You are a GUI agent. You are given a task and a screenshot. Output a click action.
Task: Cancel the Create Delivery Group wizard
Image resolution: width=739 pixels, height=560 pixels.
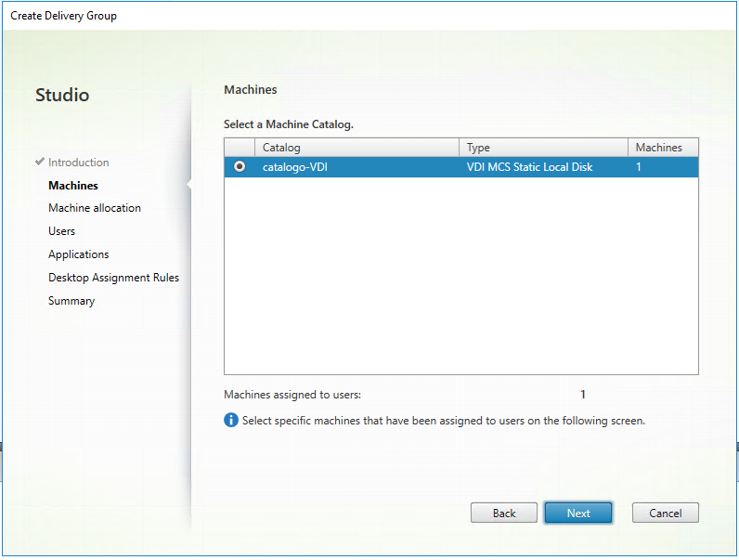tap(665, 513)
